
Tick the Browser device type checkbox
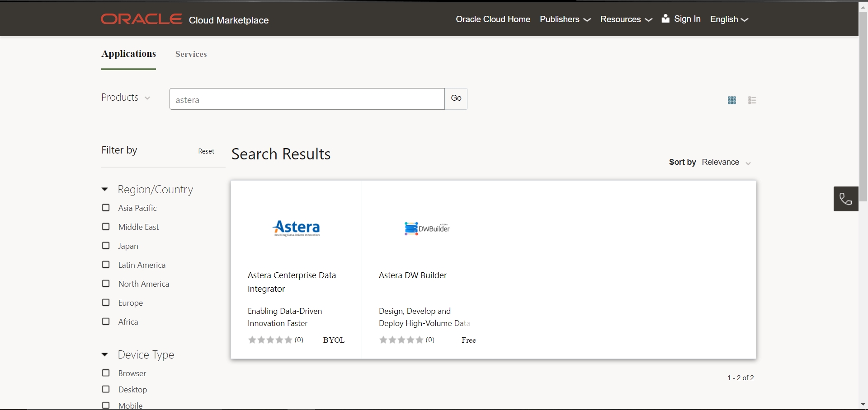point(106,373)
